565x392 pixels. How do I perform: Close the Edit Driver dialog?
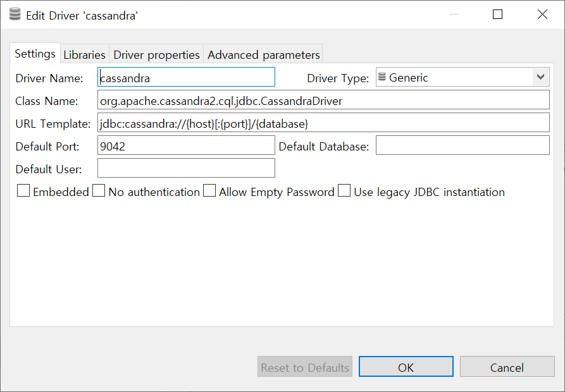pyautogui.click(x=542, y=15)
